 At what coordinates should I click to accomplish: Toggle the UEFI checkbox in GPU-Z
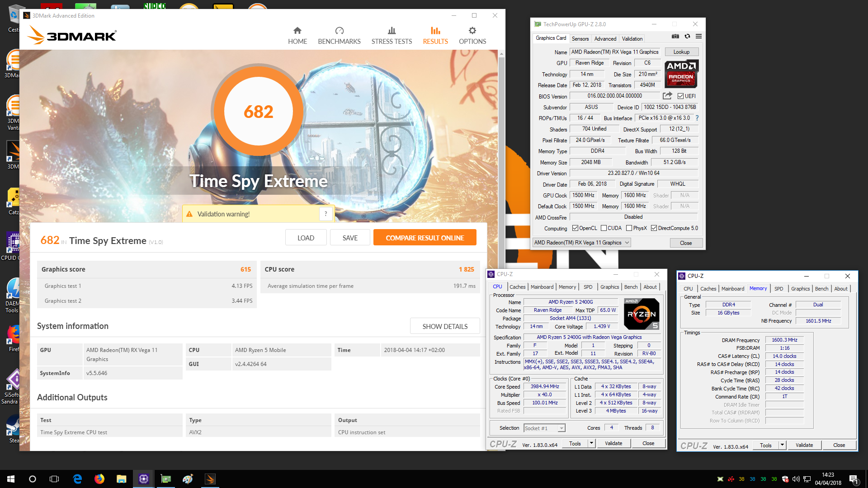[680, 96]
